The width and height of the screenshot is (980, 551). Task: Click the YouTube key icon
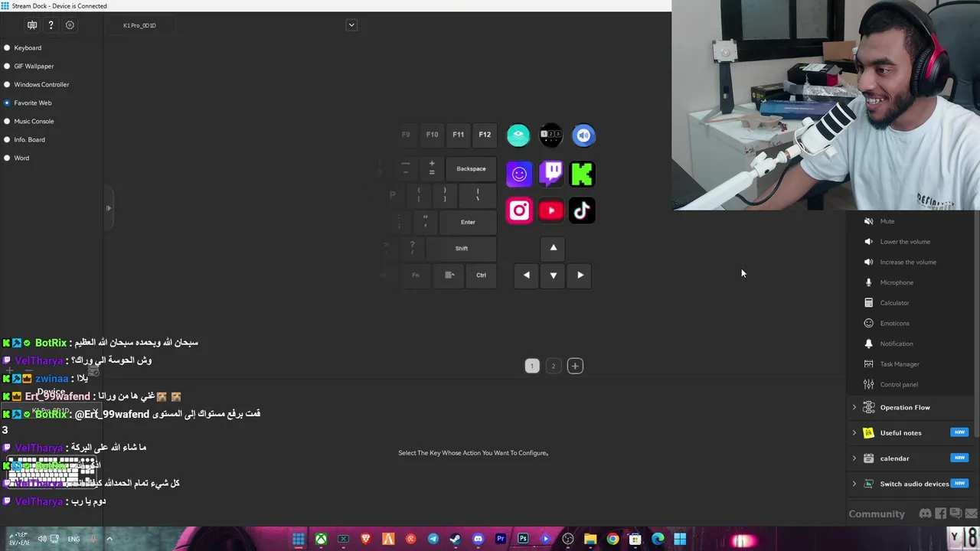551,210
